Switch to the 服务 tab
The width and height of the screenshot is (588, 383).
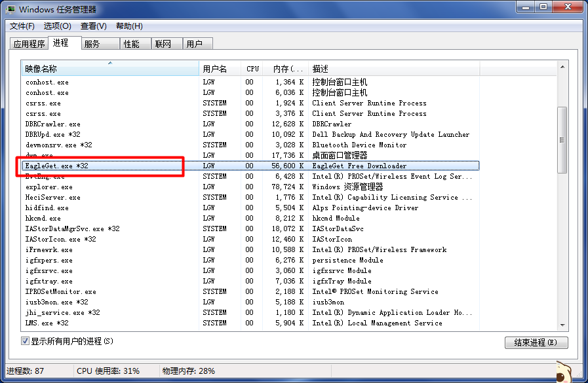tap(100, 44)
